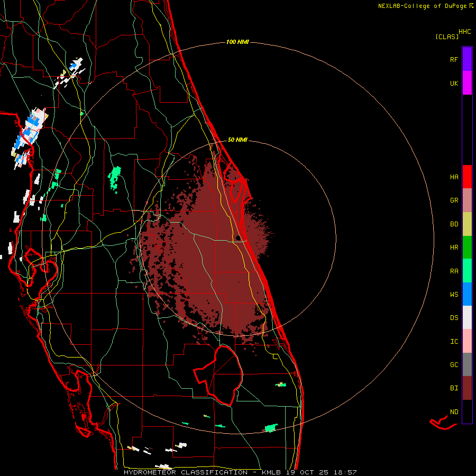Screen dimensions: 476x476
Task: Click the RF legend label
Action: pos(454,59)
